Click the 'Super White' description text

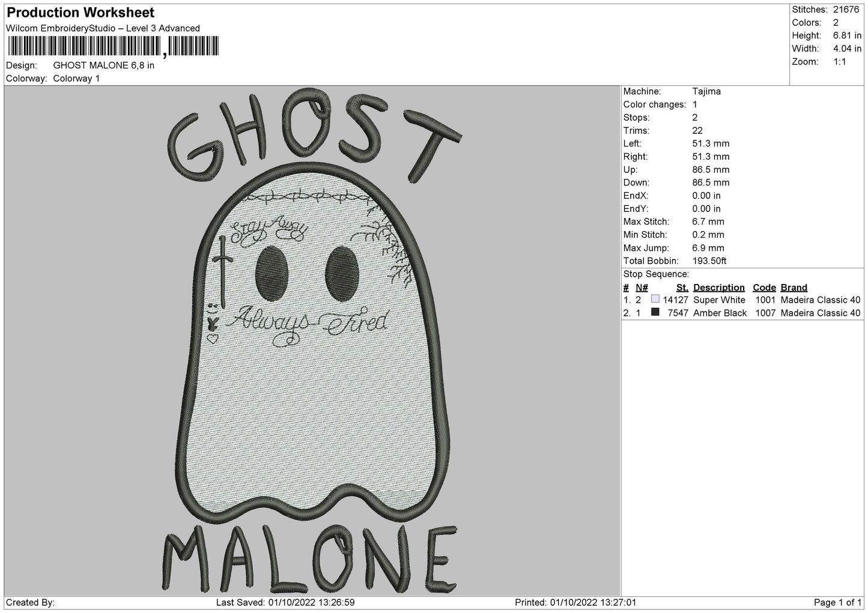pos(719,300)
